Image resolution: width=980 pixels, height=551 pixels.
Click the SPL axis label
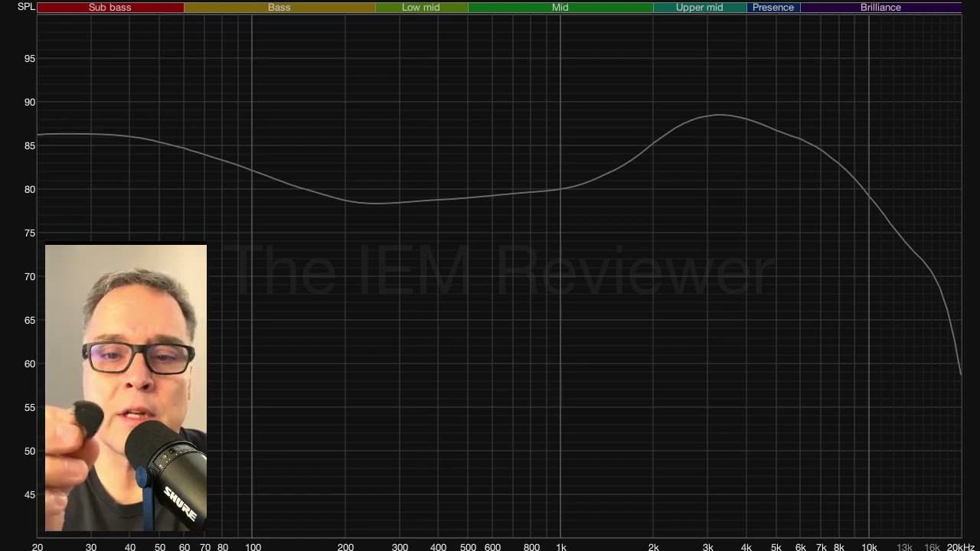point(26,7)
